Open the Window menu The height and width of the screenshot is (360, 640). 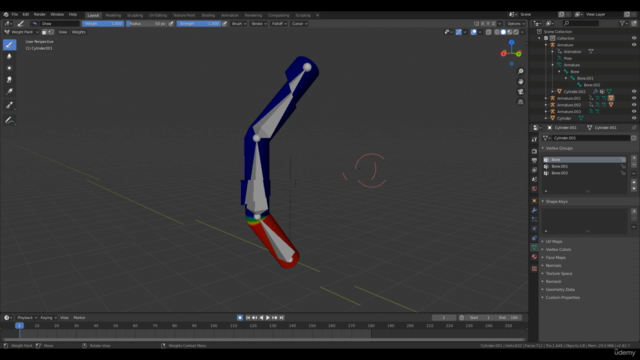(57, 14)
